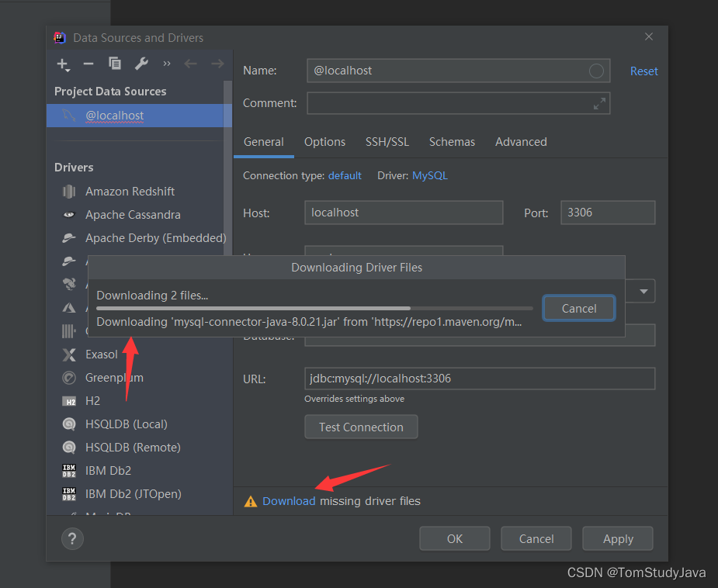Click the Exasol X icon

click(68, 355)
